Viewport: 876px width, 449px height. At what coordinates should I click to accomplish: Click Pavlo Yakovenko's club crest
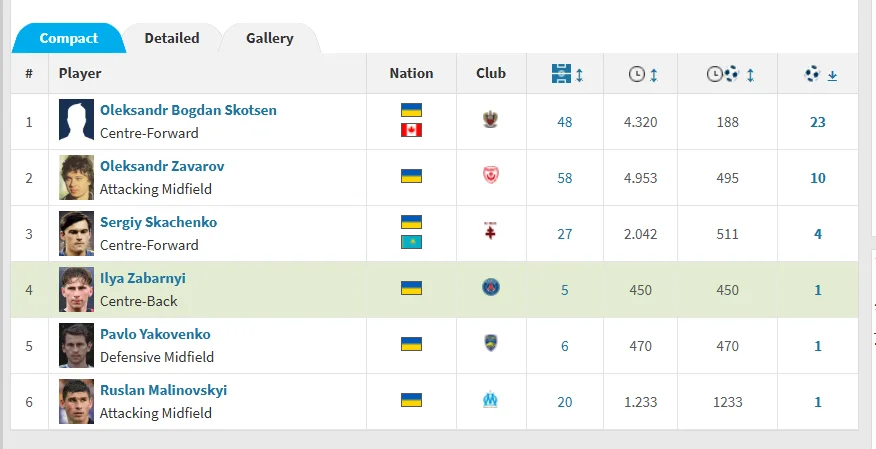[490, 344]
